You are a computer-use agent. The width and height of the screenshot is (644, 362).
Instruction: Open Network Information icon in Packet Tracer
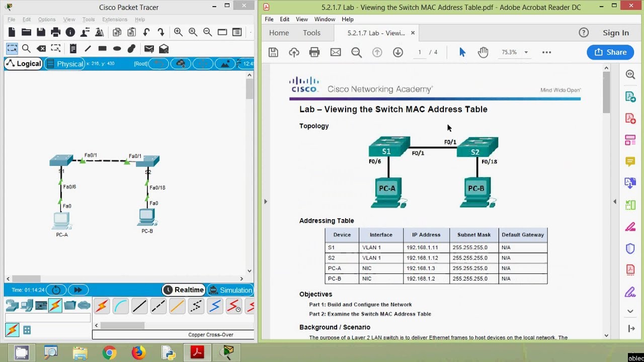point(70,32)
